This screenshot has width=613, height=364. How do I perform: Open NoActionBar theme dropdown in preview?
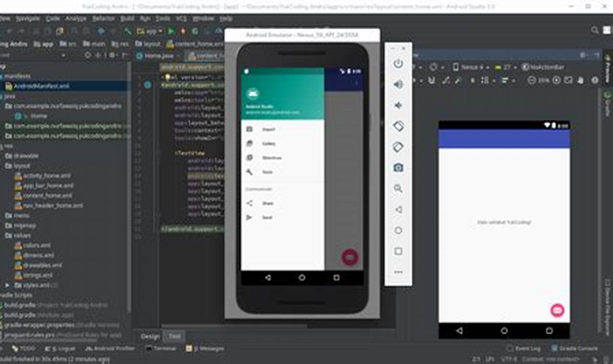point(543,67)
